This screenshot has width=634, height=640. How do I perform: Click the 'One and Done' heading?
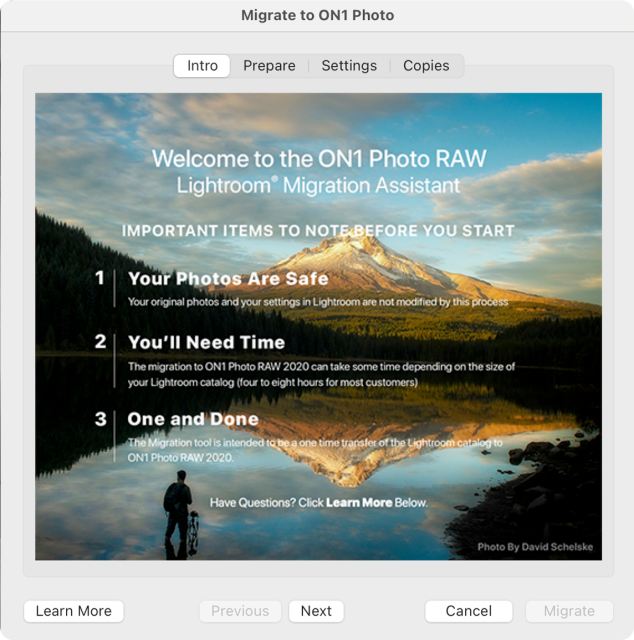[x=193, y=419]
